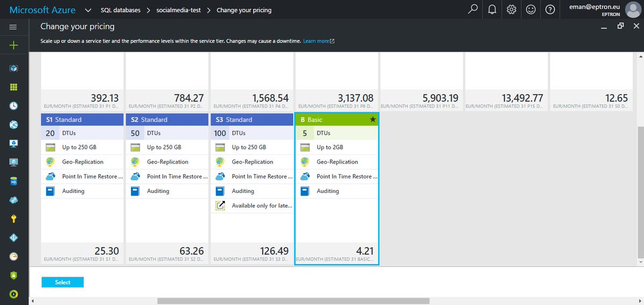Open the breadcrumb dropdown chevron after Microsoft Azure
This screenshot has height=305, width=644.
88,10
